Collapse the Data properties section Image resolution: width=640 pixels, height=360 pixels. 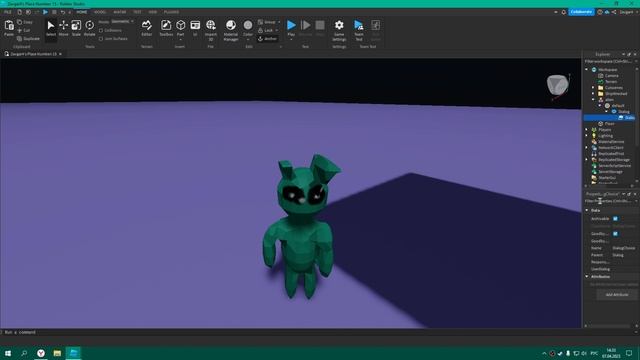coord(587,210)
